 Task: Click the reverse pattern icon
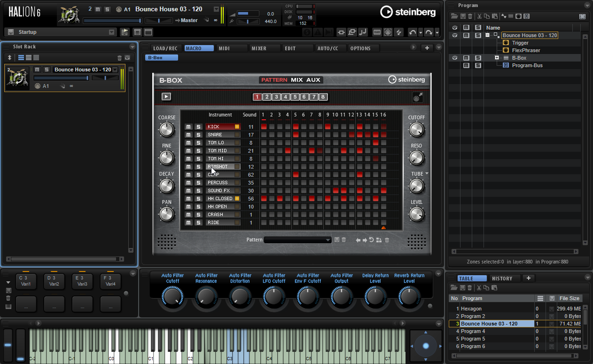coord(371,240)
